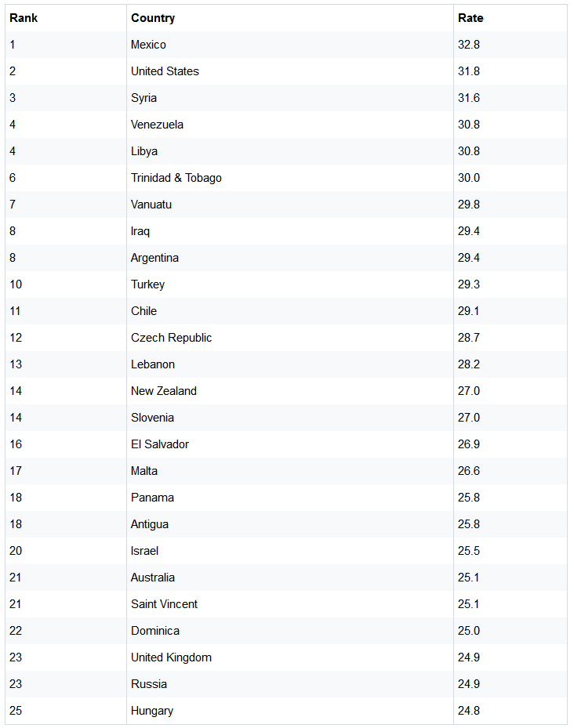Click the Country column header

coord(153,18)
